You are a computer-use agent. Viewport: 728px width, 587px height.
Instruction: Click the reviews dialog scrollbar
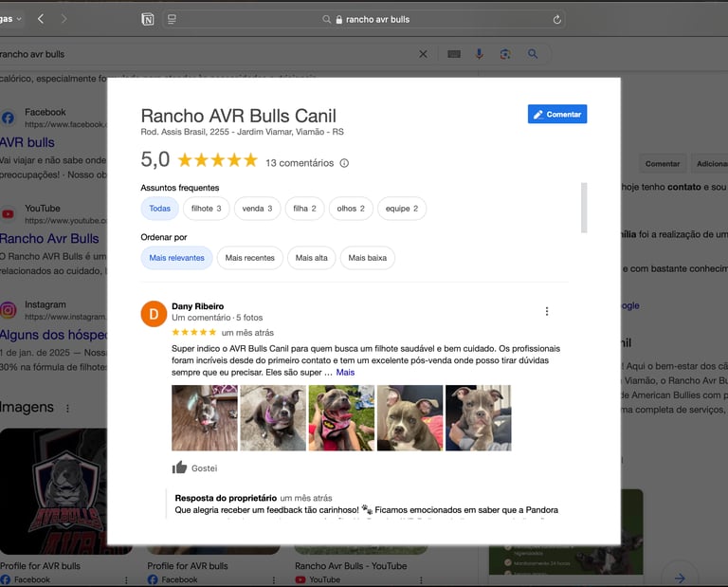click(x=584, y=208)
